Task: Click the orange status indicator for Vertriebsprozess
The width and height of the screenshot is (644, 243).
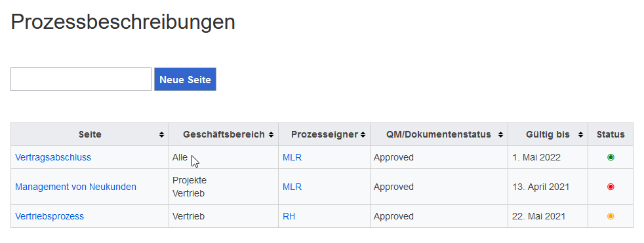Action: point(611,216)
